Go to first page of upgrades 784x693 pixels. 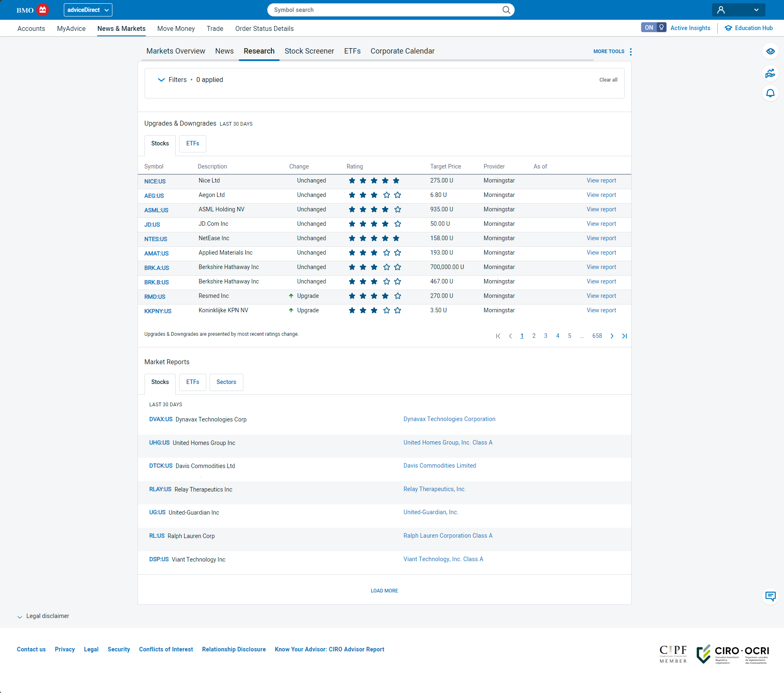point(498,336)
